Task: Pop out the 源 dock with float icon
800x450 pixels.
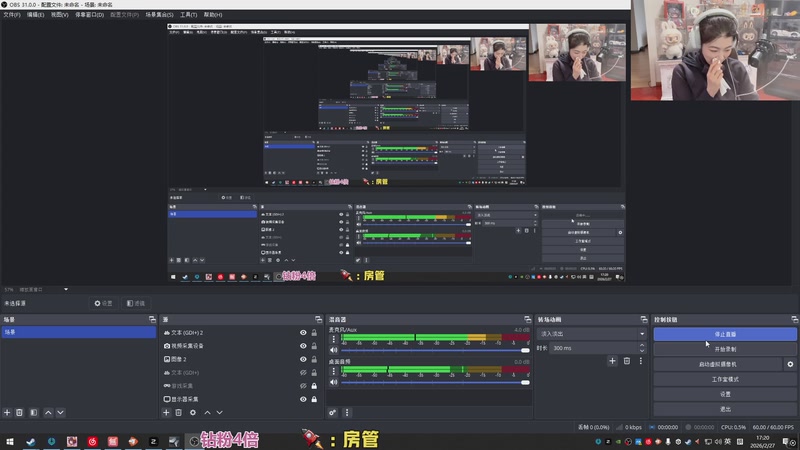Action: [x=318, y=319]
